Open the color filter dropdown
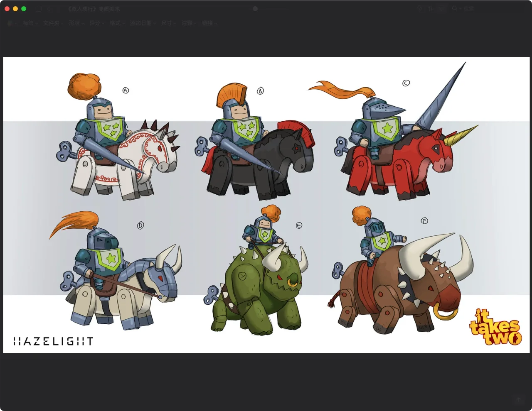The image size is (532, 411). [12, 23]
